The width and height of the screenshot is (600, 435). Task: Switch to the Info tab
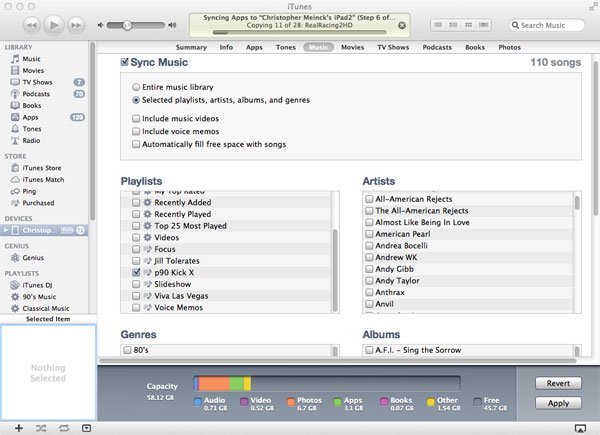pos(226,47)
